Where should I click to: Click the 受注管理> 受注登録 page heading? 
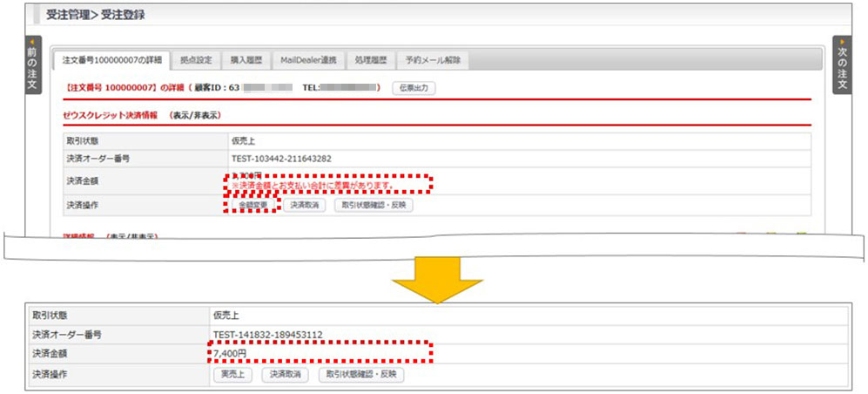click(x=96, y=15)
